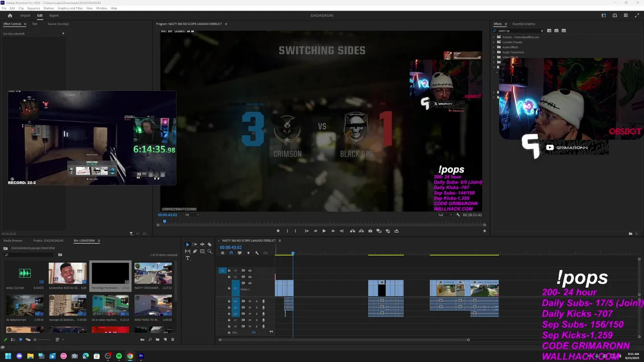644x362 pixels.
Task: Toggle insert sequences as nests
Action: (x=222, y=253)
